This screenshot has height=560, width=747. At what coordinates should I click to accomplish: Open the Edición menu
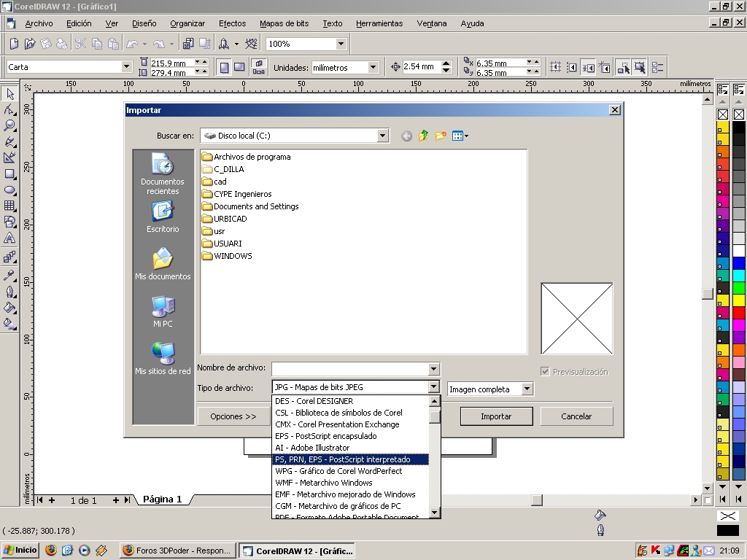point(79,23)
